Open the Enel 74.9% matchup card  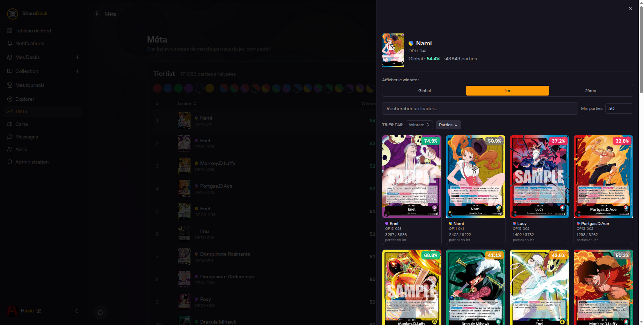coord(412,190)
